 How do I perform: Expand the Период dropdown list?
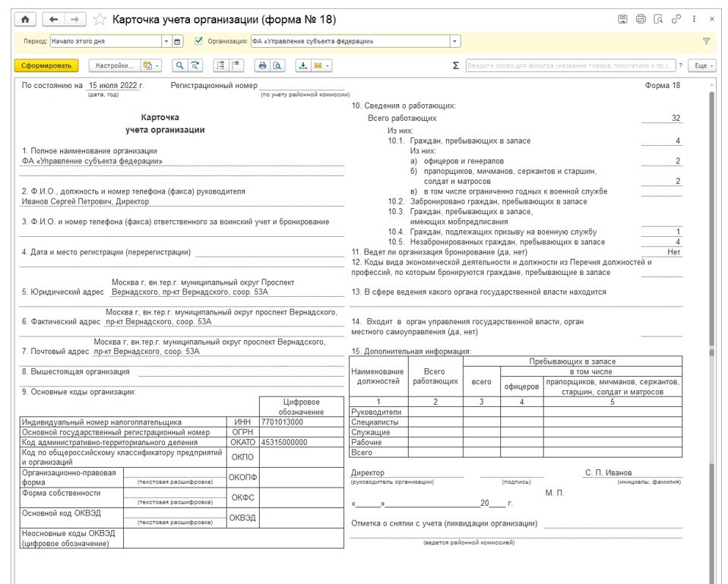tap(166, 42)
